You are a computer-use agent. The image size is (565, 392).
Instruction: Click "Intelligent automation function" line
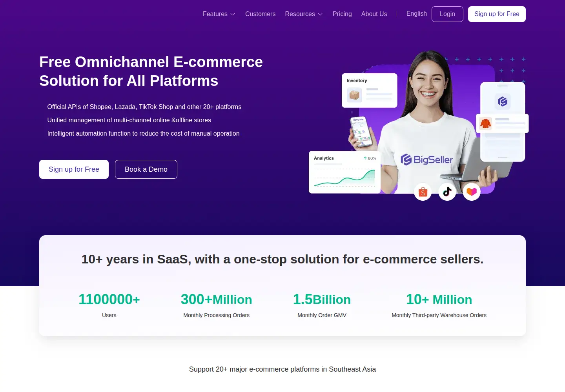143,134
